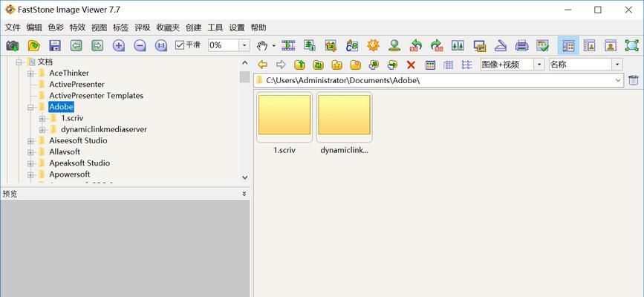This screenshot has height=297, width=644.
Task: Expand the 1.scriv tree node
Action: pyautogui.click(x=42, y=118)
